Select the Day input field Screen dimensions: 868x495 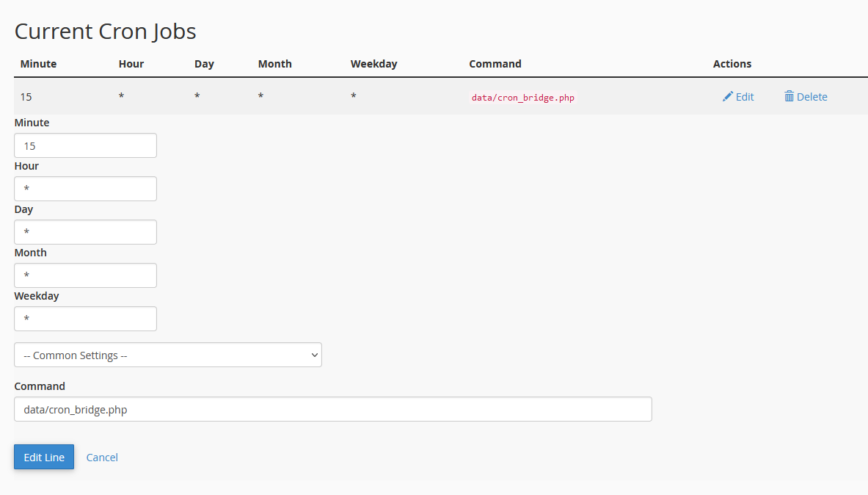click(x=85, y=232)
